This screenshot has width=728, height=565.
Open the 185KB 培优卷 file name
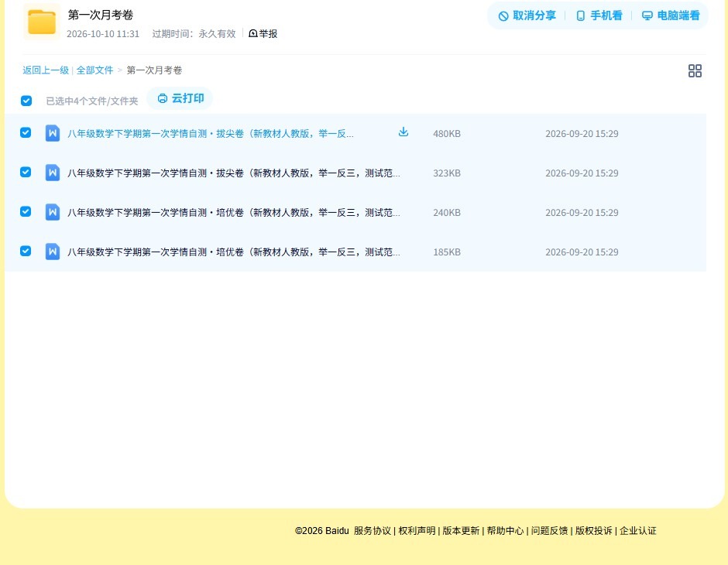coord(234,252)
